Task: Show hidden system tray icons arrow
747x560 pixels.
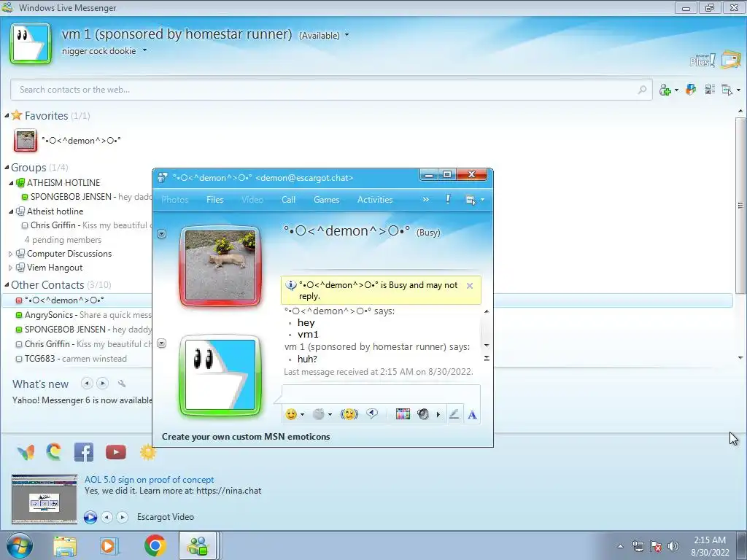Action: pyautogui.click(x=620, y=546)
